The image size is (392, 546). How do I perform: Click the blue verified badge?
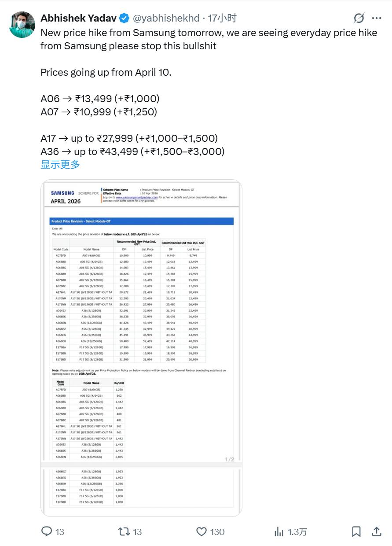click(125, 18)
